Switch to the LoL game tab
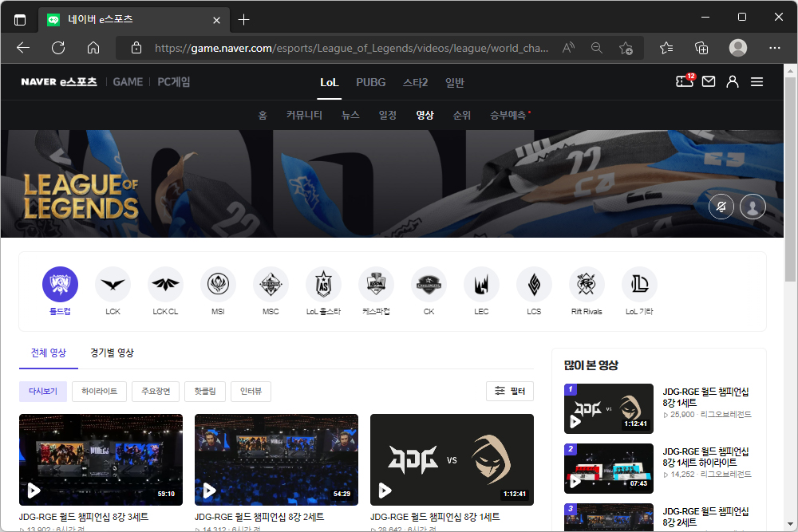The height and width of the screenshot is (532, 798). (x=330, y=82)
